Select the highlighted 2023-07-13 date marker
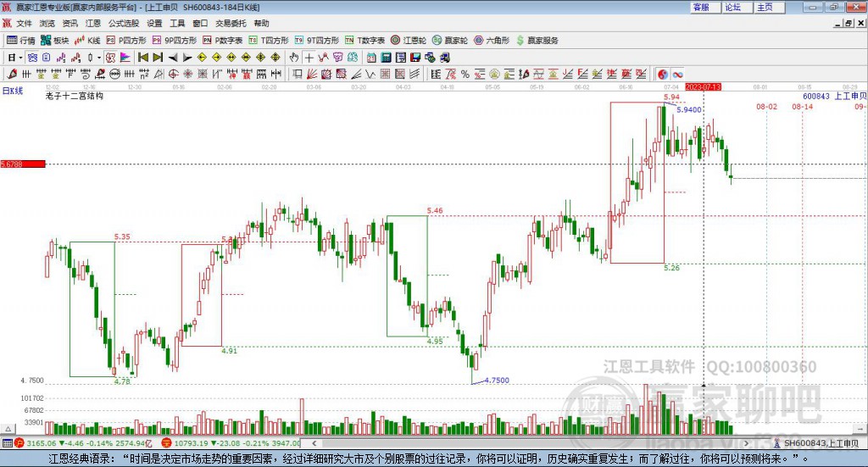 coord(703,86)
